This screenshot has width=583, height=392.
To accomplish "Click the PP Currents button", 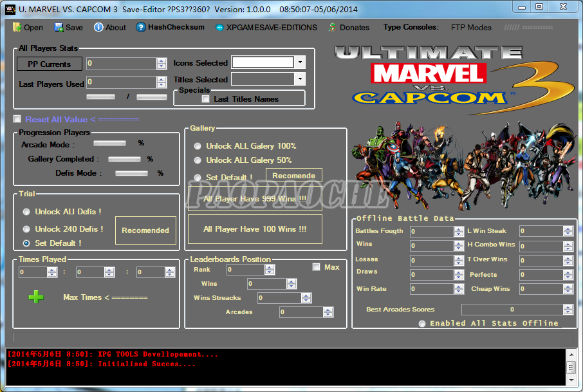I will point(50,64).
